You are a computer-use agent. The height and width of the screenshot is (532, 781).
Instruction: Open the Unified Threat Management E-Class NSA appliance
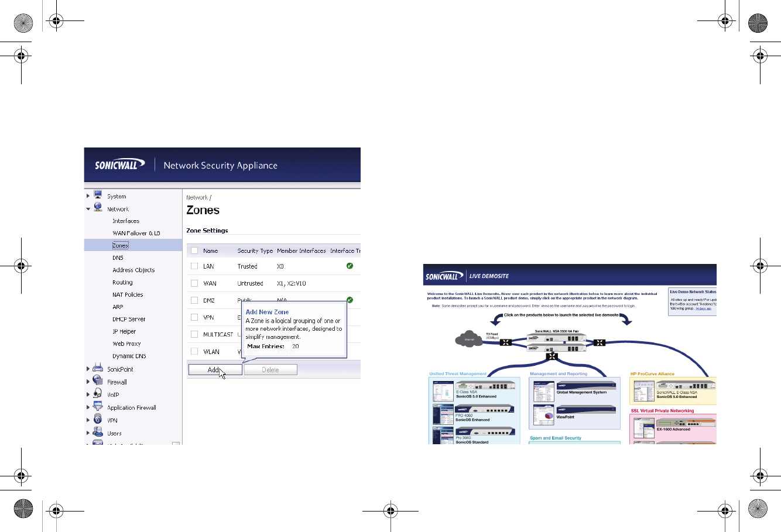485,386
